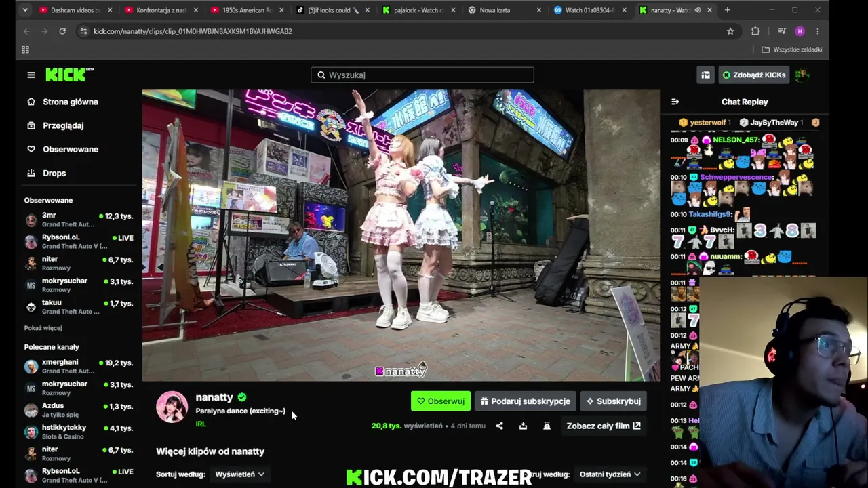Click the clip video player
The image size is (868, 488).
pyautogui.click(x=401, y=235)
